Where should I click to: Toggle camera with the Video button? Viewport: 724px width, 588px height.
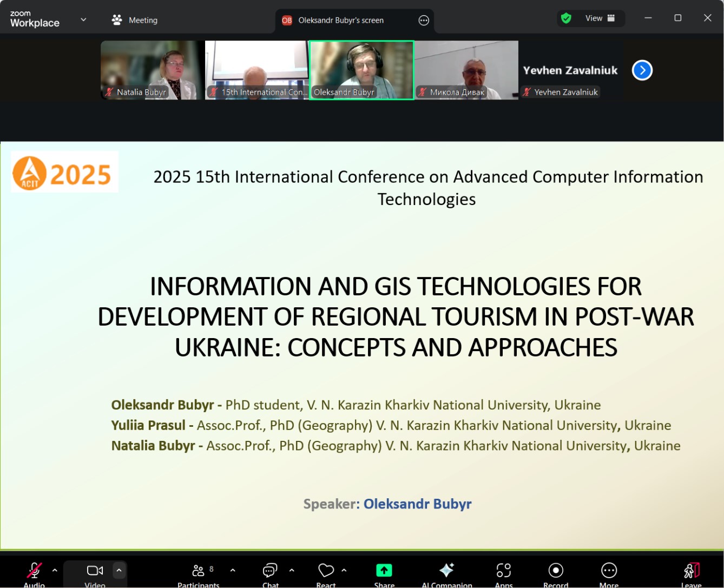95,573
